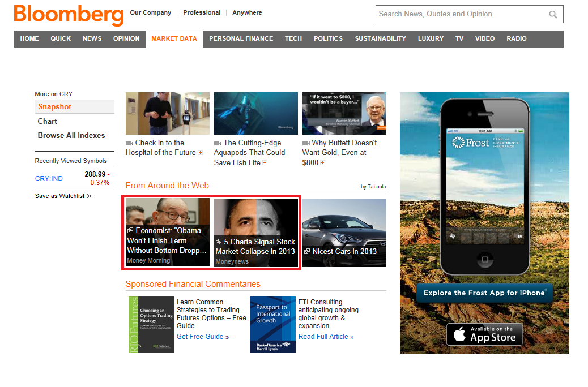Open the Nicest Cars in 2013 article
Image resolution: width=588 pixels, height=387 pixels.
pos(344,233)
